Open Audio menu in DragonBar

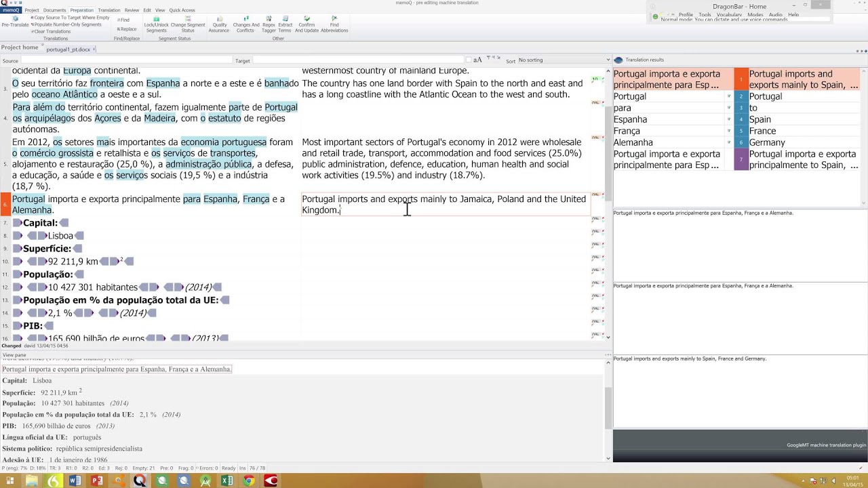775,14
